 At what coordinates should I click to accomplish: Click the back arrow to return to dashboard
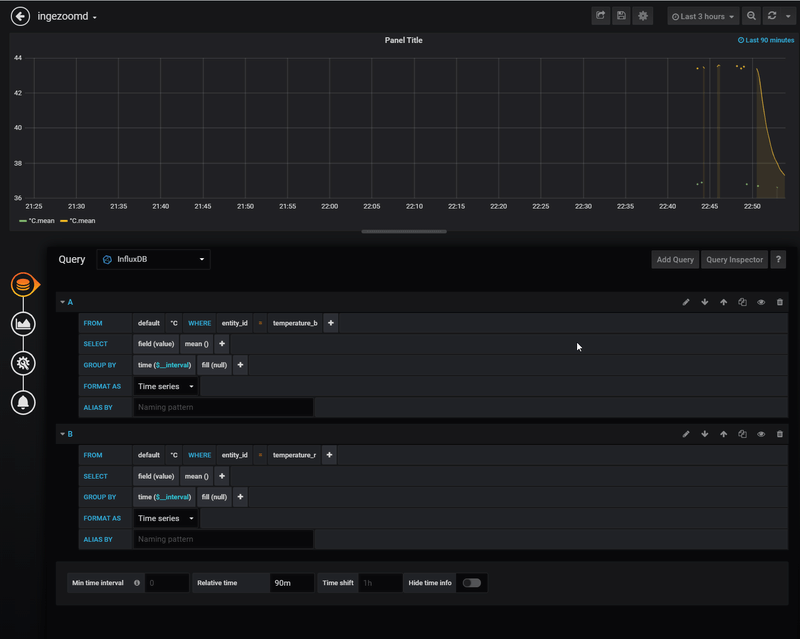click(20, 16)
